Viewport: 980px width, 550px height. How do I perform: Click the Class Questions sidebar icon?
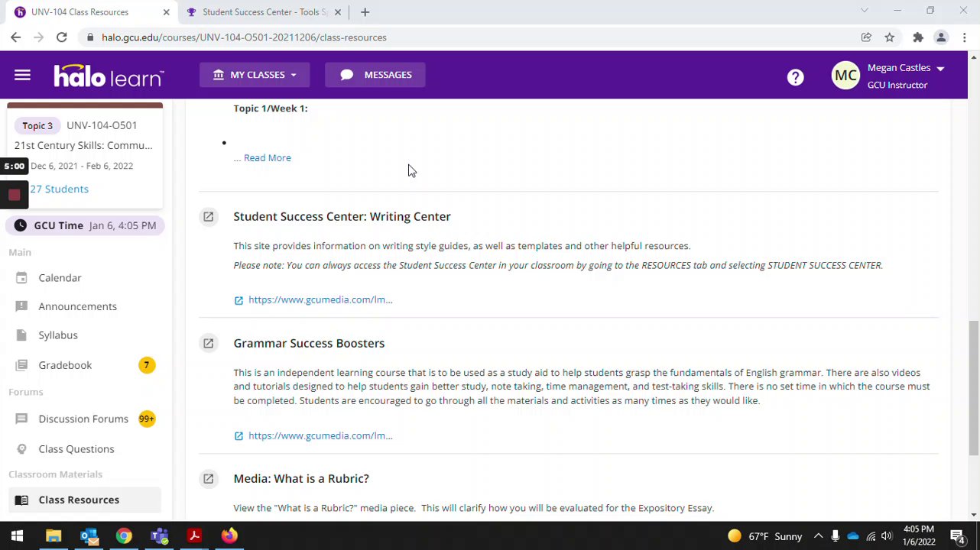pyautogui.click(x=21, y=449)
